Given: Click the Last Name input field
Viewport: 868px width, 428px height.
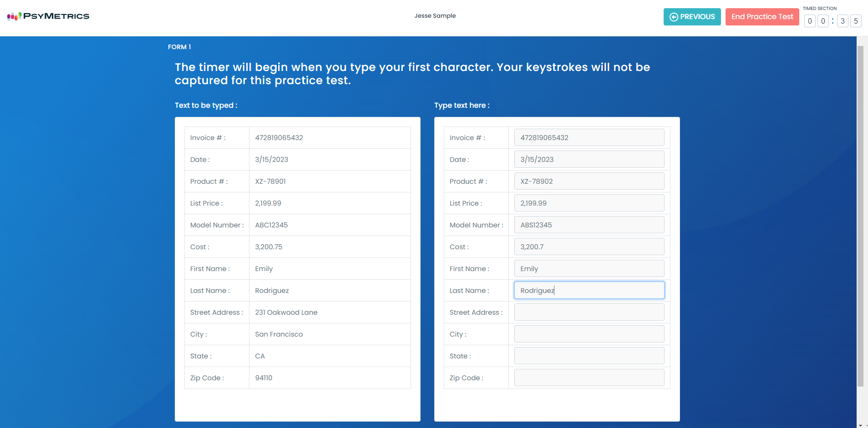Looking at the screenshot, I should (x=589, y=291).
